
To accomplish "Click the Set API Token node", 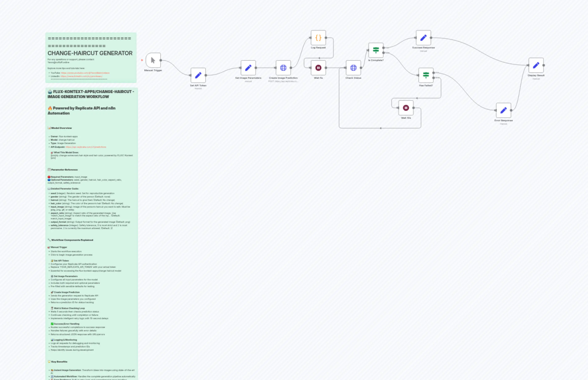I will click(x=198, y=75).
